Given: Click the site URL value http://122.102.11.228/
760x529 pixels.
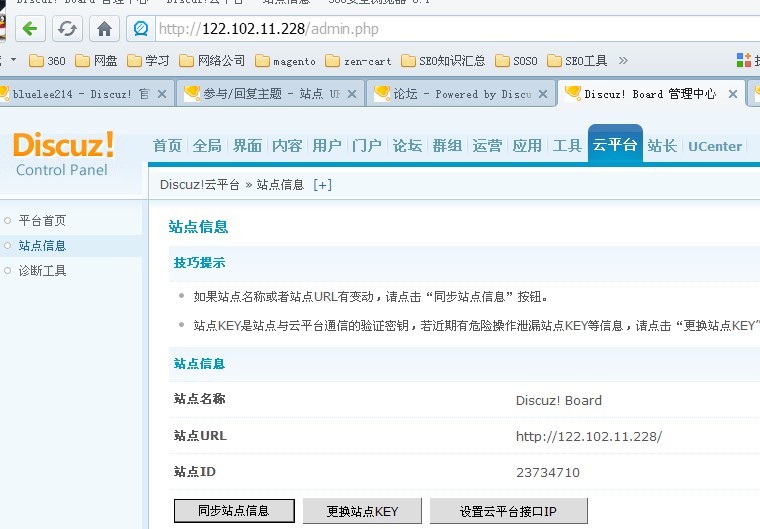Looking at the screenshot, I should point(588,436).
